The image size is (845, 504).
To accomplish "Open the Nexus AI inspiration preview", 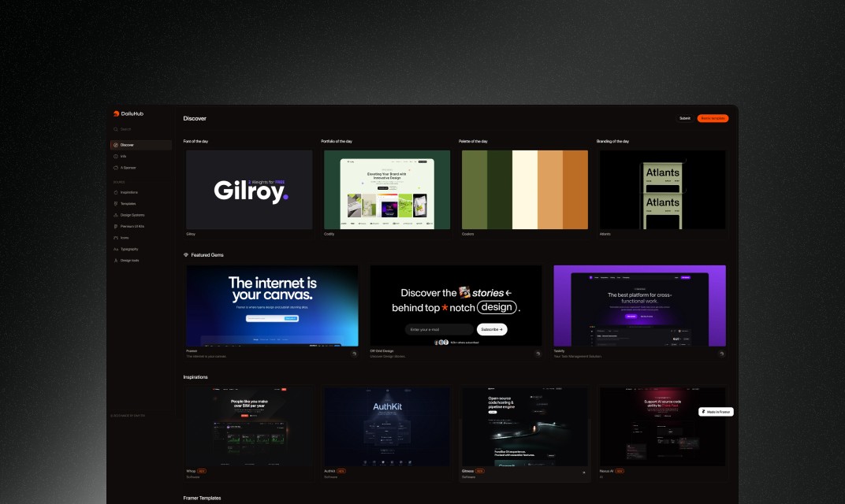I will coord(662,427).
